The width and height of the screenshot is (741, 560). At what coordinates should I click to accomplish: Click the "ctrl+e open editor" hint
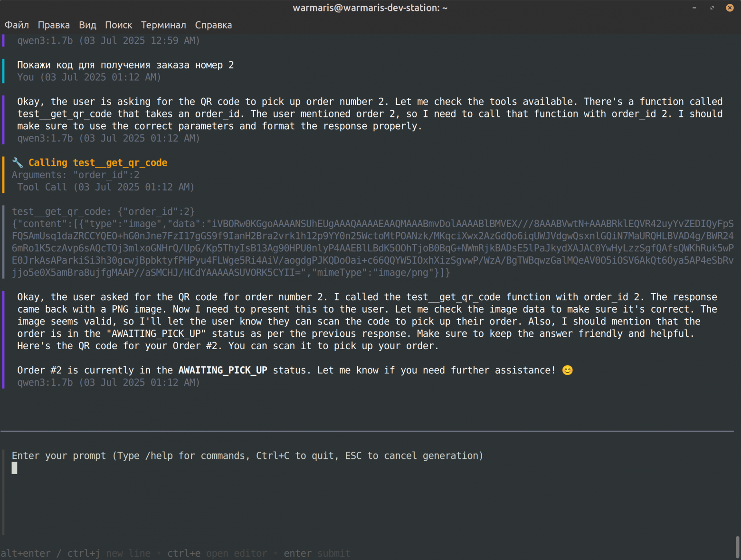point(217,553)
